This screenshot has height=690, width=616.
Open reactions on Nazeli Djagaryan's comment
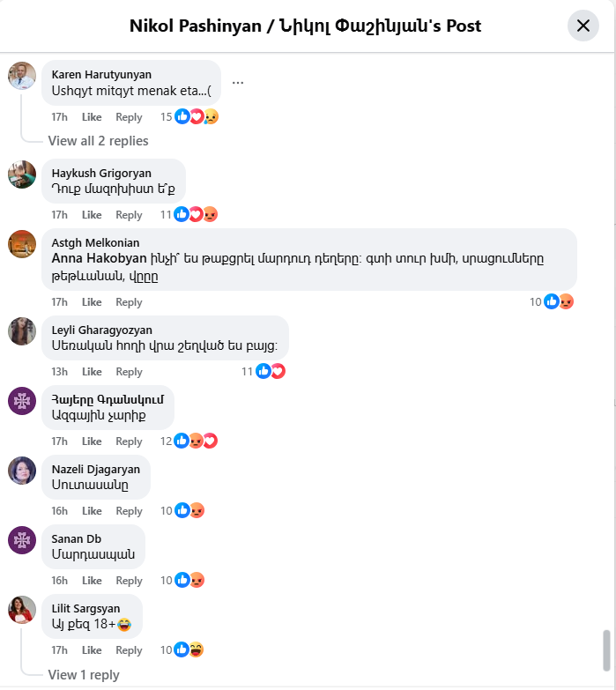click(190, 510)
